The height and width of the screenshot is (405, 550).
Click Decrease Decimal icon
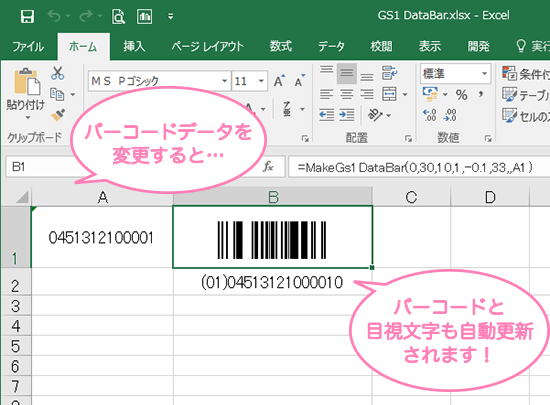click(x=450, y=115)
